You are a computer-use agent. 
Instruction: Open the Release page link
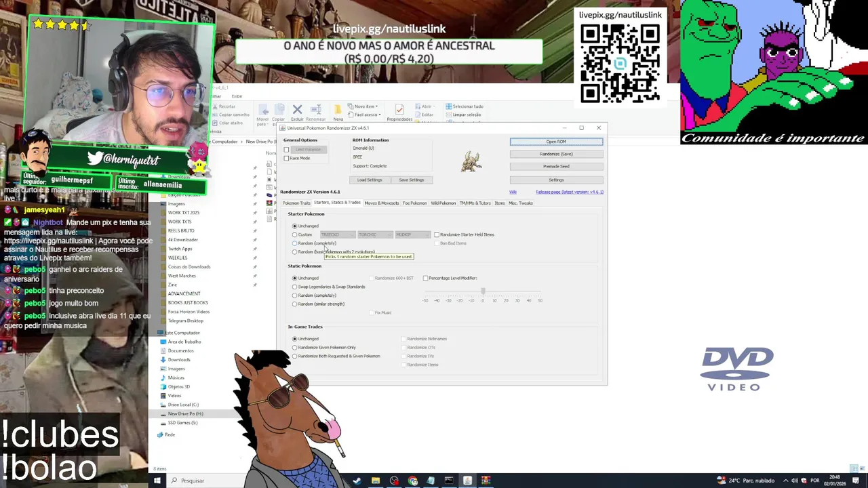pyautogui.click(x=569, y=192)
